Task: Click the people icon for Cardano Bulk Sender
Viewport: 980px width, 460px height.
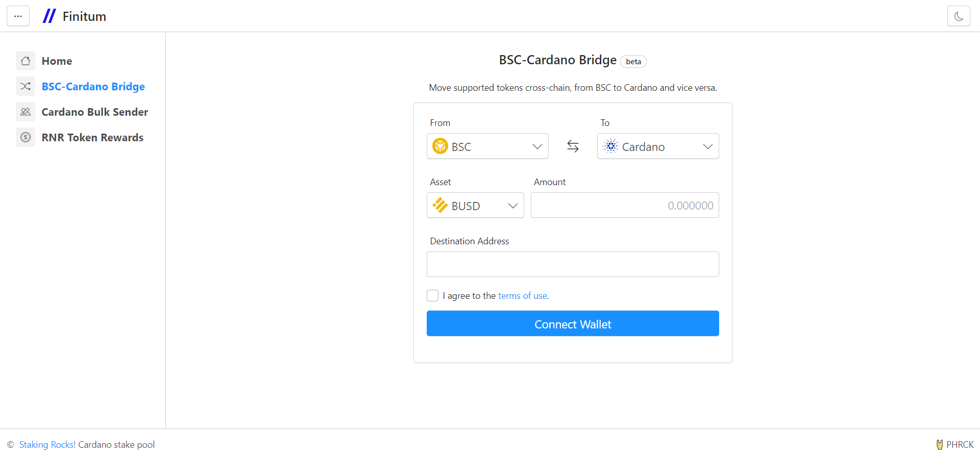Action: point(26,112)
